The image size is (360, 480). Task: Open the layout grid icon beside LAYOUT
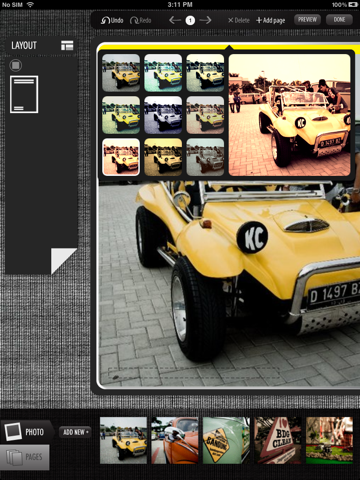coord(67,45)
